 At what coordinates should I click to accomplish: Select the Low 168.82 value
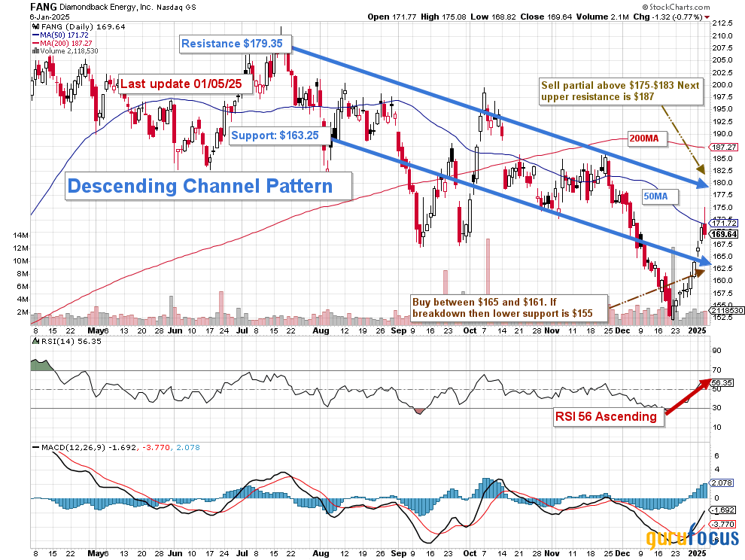coord(493,17)
